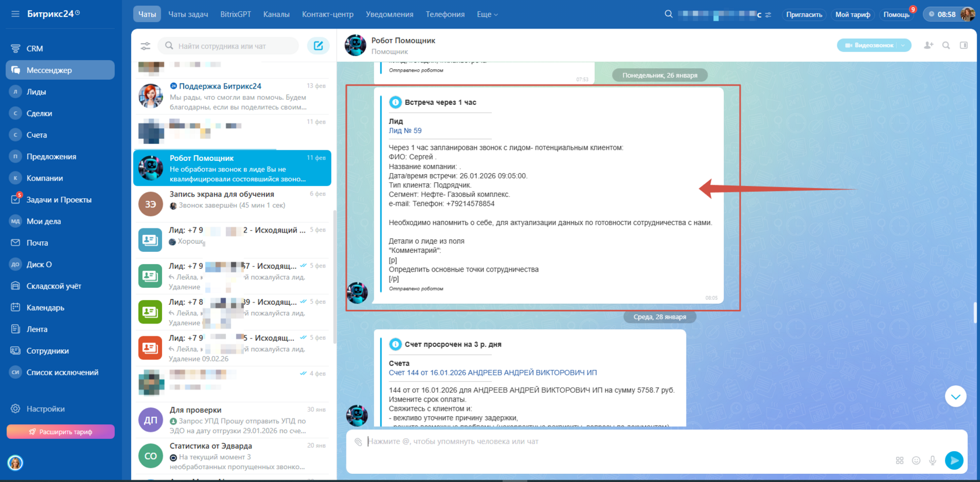Click the chat messages vertical scrollbar
This screenshot has height=482, width=980.
(975, 313)
